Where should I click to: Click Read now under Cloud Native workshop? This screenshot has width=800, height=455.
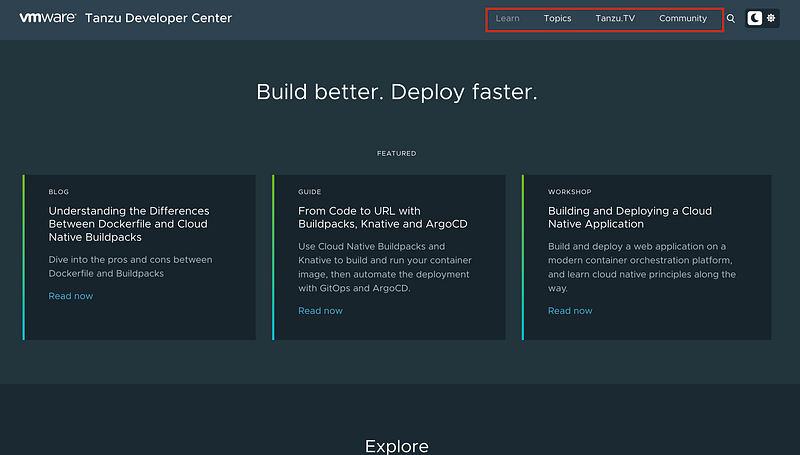tap(570, 311)
